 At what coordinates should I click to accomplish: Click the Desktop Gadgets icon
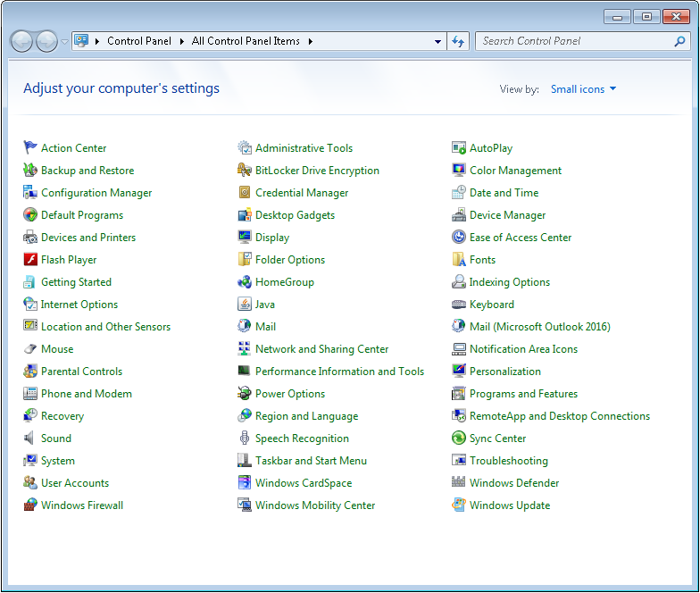245,214
